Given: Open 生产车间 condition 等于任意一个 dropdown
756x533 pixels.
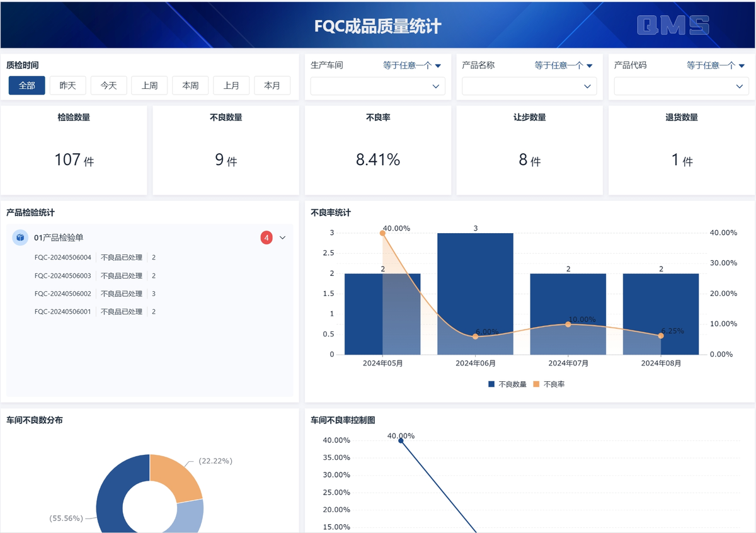Looking at the screenshot, I should (x=412, y=65).
